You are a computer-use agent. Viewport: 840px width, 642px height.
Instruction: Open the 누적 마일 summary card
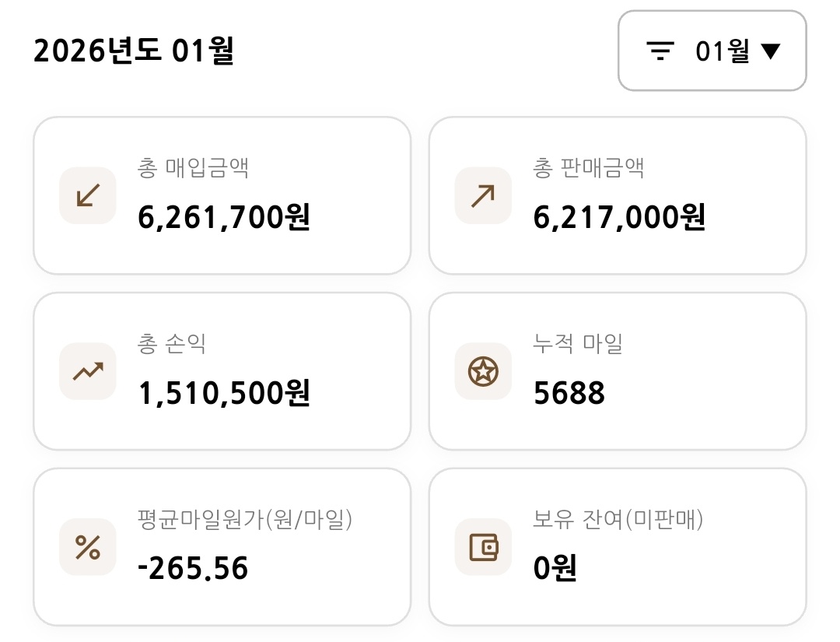[617, 371]
